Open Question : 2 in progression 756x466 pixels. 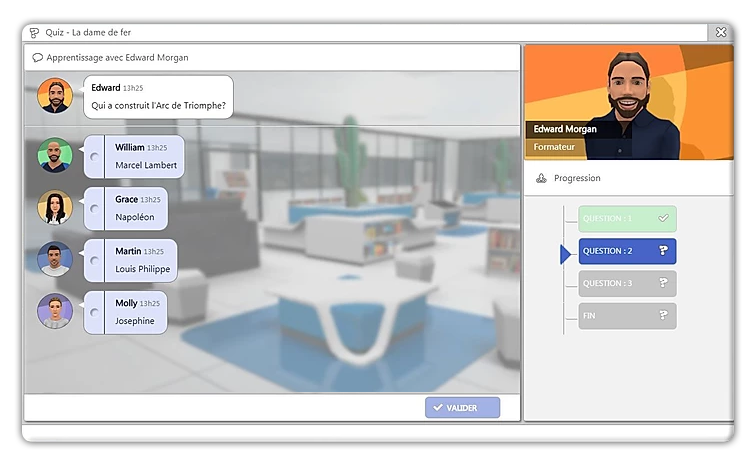point(627,251)
